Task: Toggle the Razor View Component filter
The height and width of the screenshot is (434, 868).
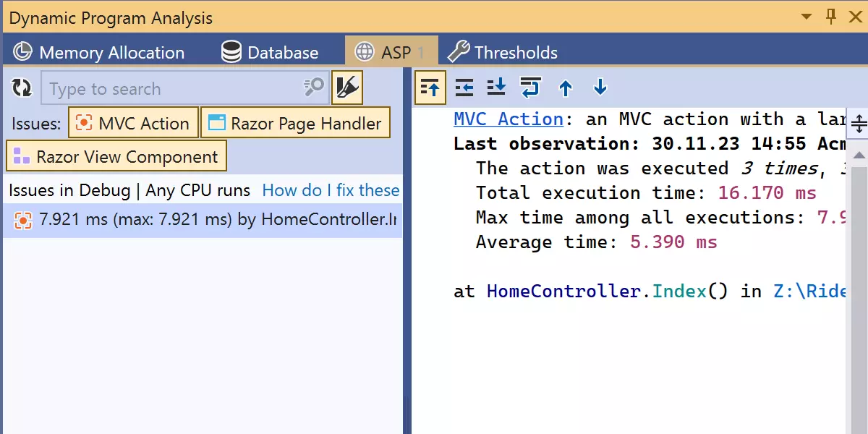Action: pos(116,157)
